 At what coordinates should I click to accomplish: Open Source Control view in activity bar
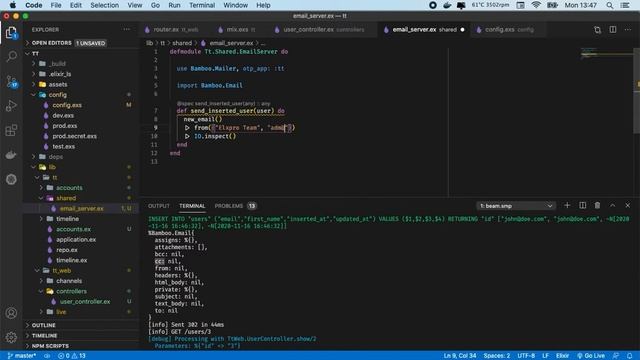11,81
